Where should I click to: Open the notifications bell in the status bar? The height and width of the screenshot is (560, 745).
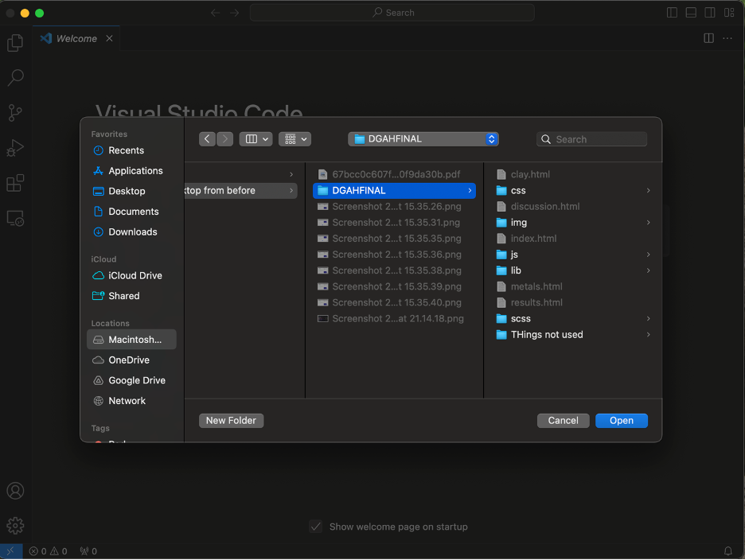[727, 550]
